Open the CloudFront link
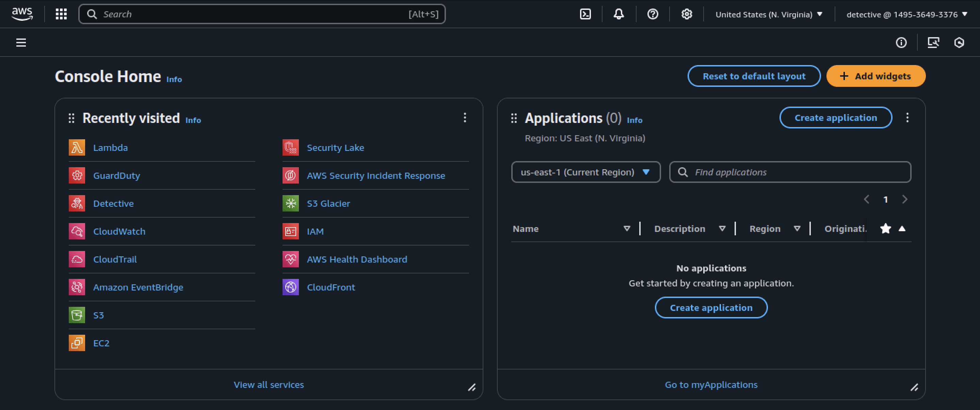This screenshot has height=410, width=980. point(331,287)
